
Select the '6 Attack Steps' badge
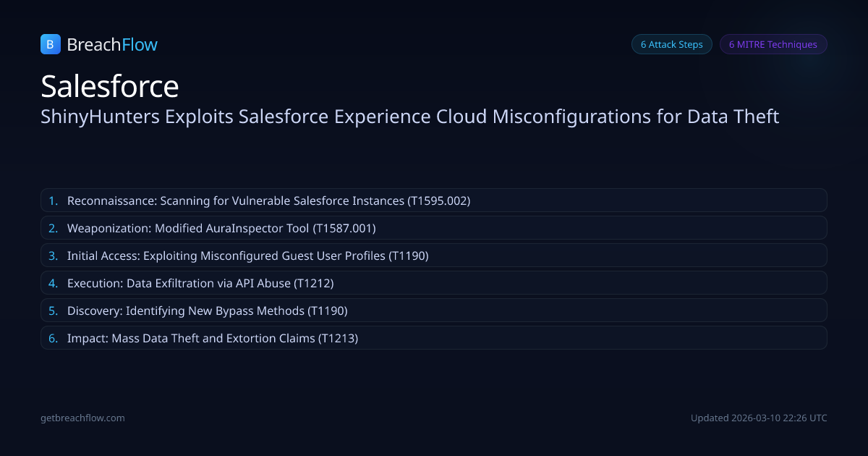pos(671,44)
